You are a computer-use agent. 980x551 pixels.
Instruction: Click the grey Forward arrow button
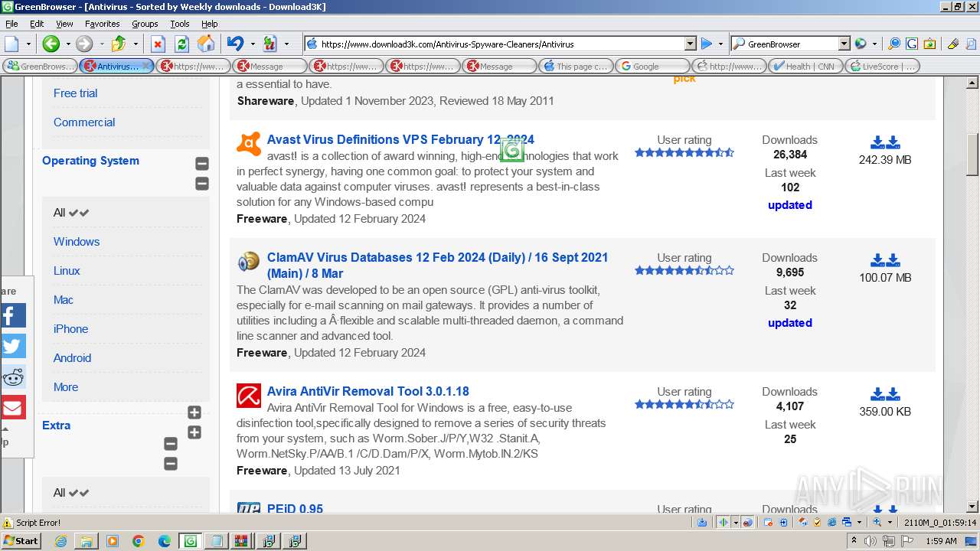pos(84,44)
